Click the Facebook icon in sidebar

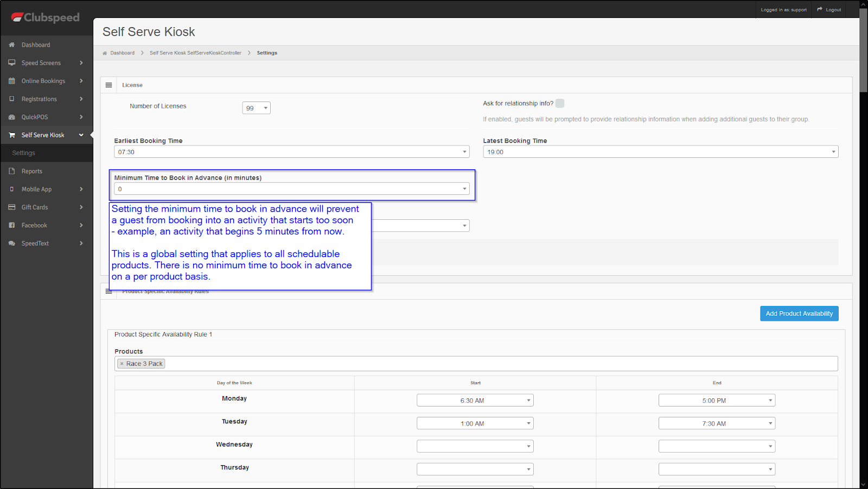(12, 225)
